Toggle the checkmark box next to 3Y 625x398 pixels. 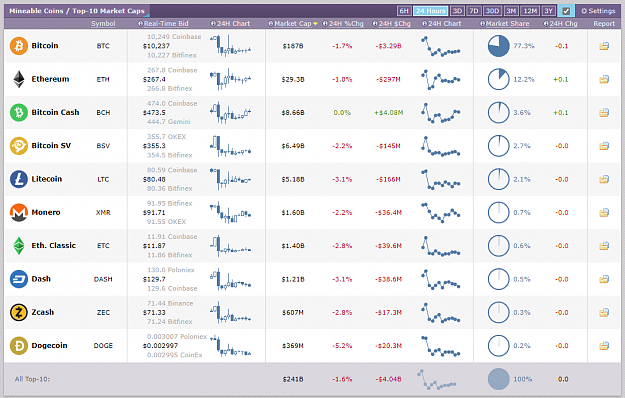[x=566, y=11]
